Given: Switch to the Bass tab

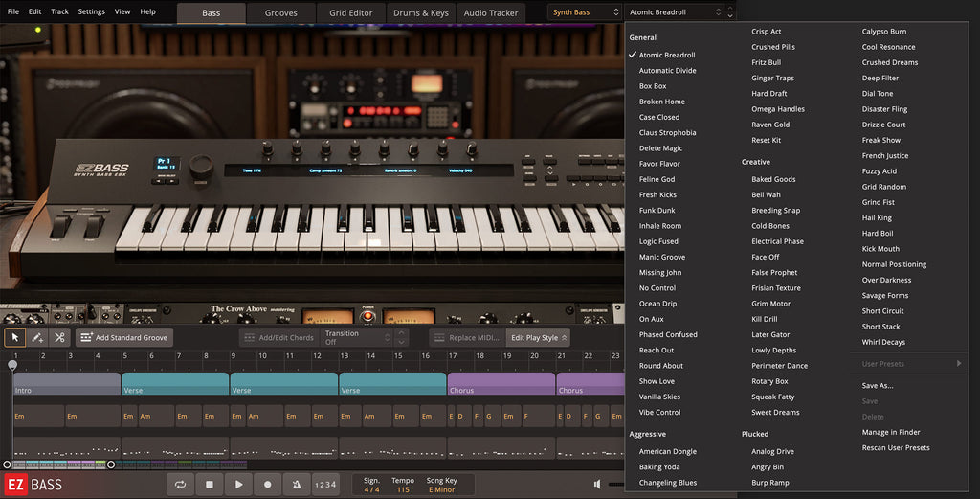Looking at the screenshot, I should click(212, 12).
